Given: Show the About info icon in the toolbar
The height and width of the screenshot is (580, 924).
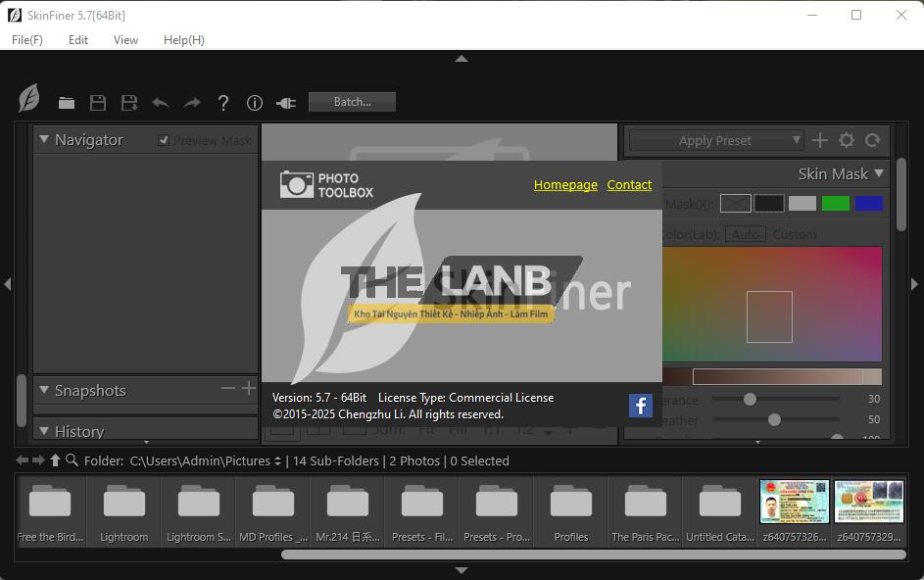Looking at the screenshot, I should tap(255, 103).
